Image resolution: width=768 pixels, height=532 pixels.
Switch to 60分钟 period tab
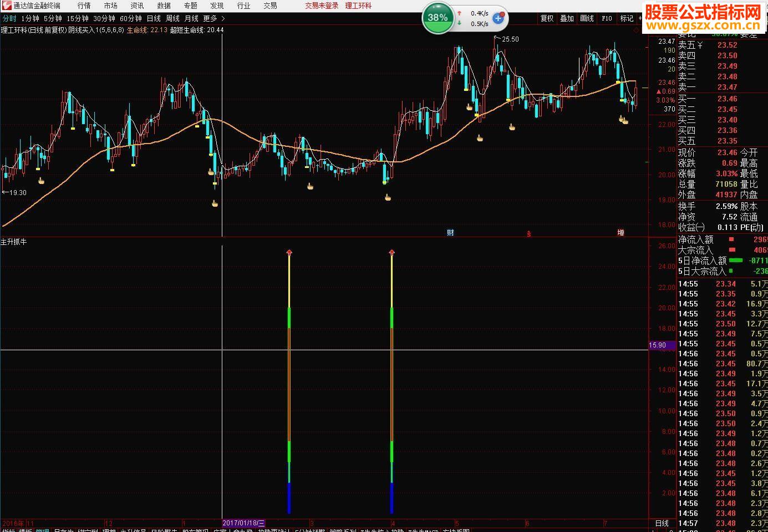point(131,18)
